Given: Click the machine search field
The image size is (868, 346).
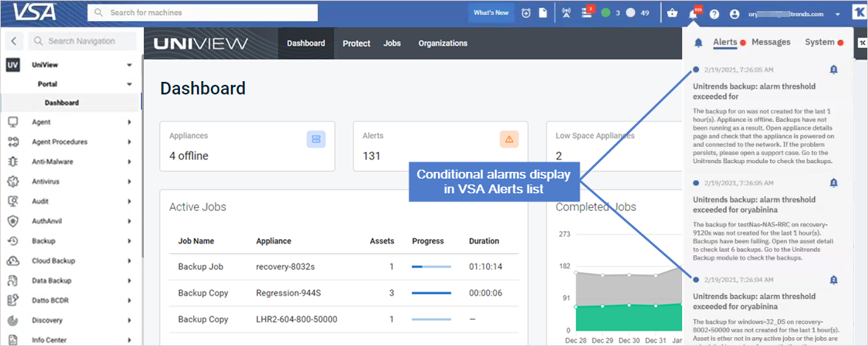Looking at the screenshot, I should [x=203, y=13].
